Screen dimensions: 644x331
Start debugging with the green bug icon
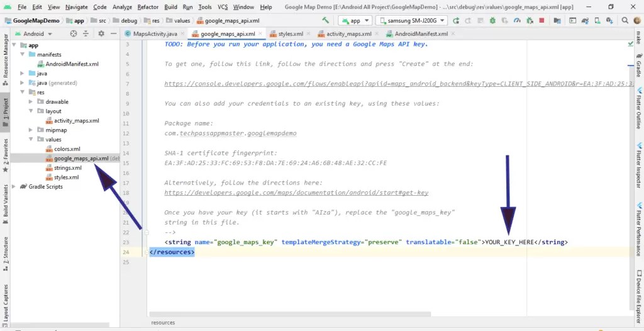point(492,21)
